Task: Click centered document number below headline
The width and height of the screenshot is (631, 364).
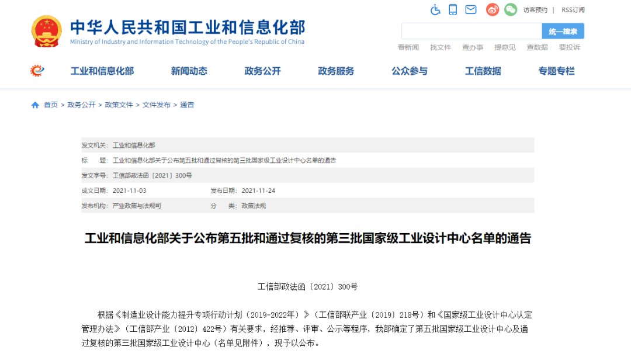Action: [x=307, y=287]
